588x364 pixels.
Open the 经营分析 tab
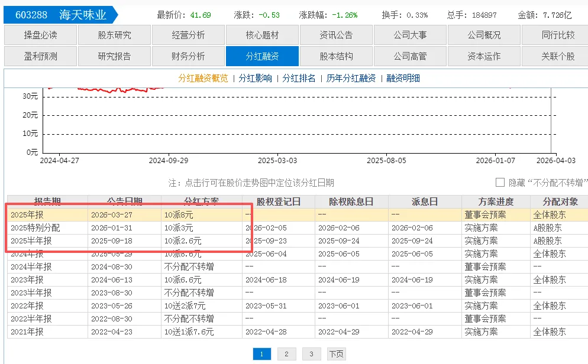[x=188, y=35]
